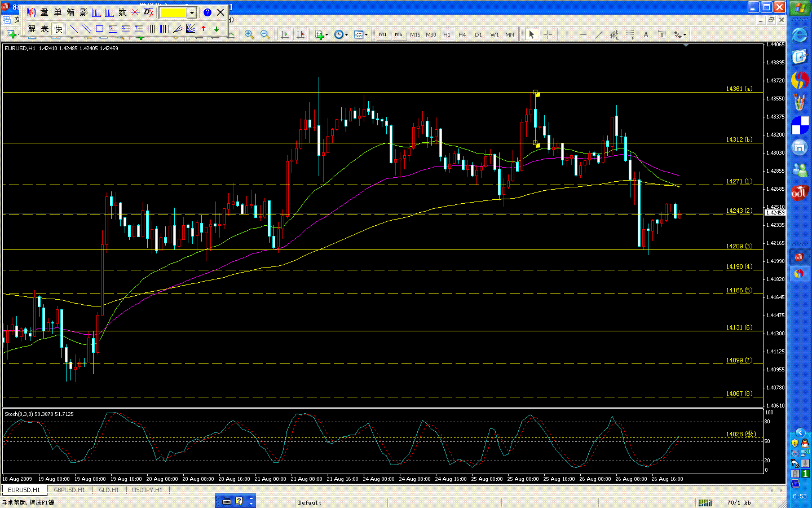The image size is (812, 508).
Task: Select the text 'A' tool
Action: (x=646, y=35)
